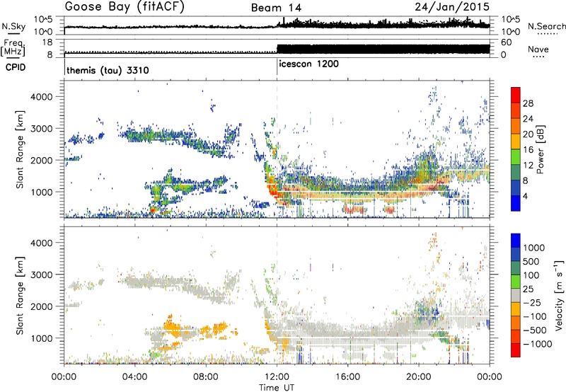
Task: Click the 'Beam 14' label
Action: 276,8
